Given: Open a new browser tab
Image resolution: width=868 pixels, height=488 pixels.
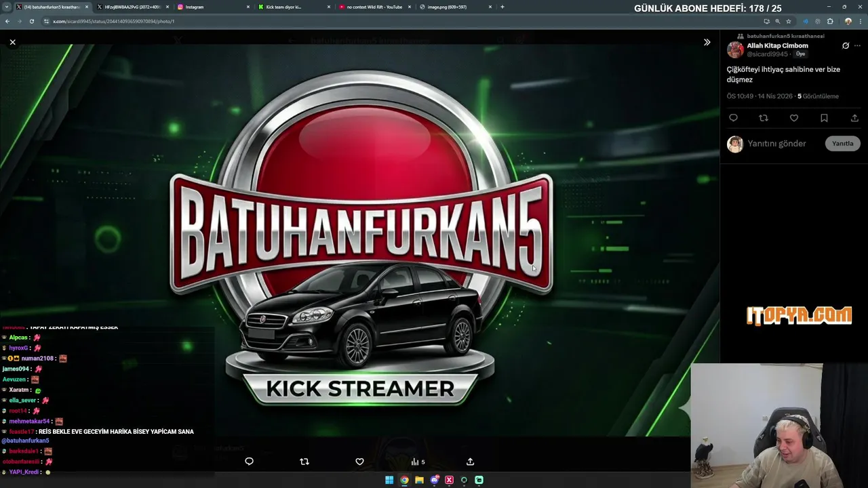Looking at the screenshot, I should click(502, 7).
